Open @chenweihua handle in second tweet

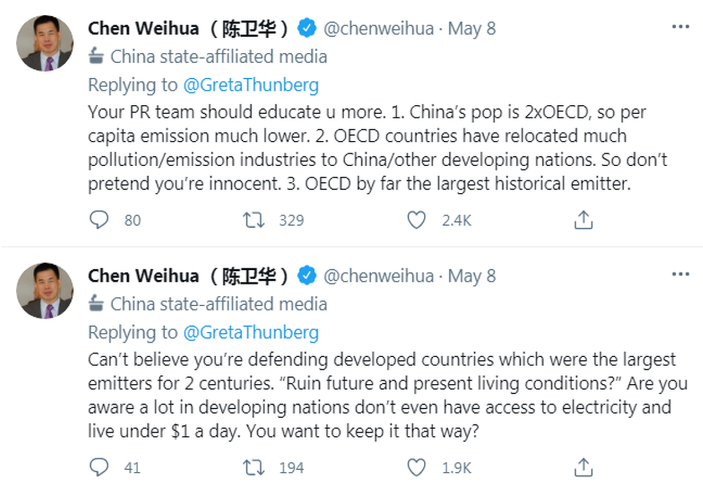click(x=379, y=276)
